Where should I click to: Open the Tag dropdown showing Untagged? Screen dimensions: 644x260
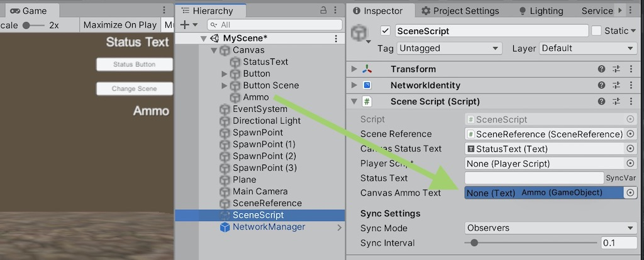click(449, 48)
